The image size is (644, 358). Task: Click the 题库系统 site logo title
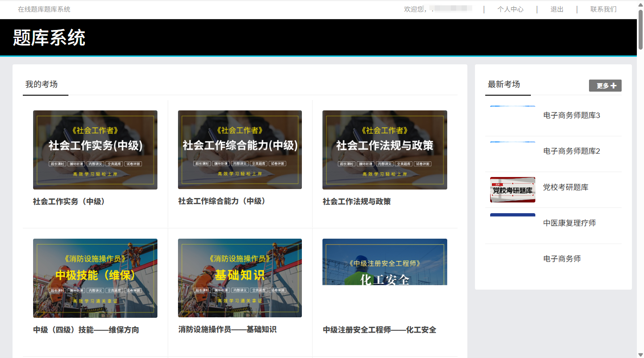click(x=49, y=38)
